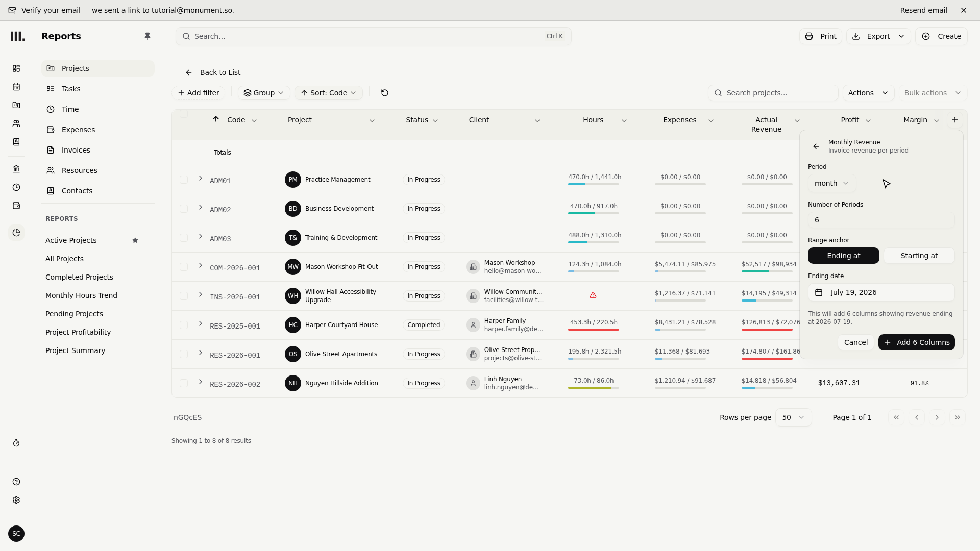
Task: Open the Status column menu chevron
Action: click(435, 121)
